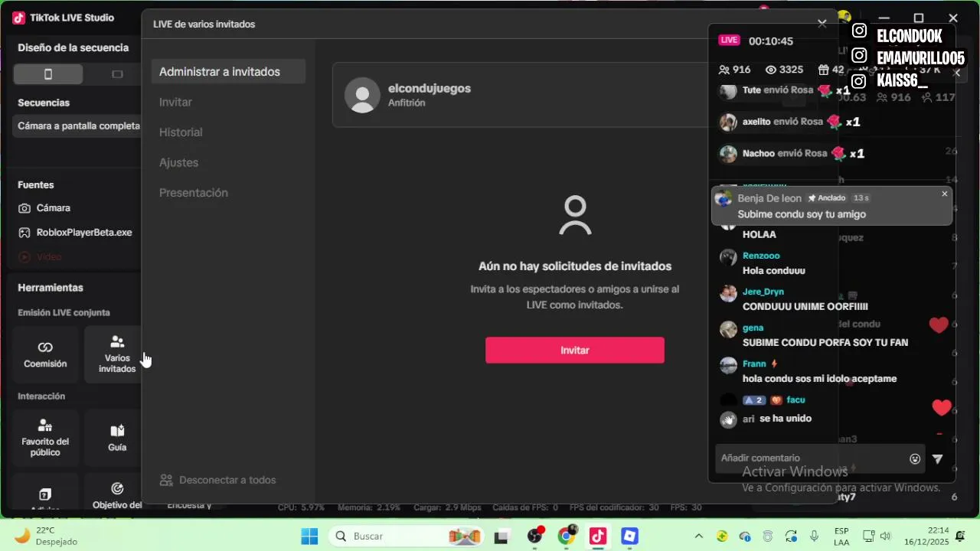The height and width of the screenshot is (551, 980).
Task: Click the send comment arrow icon
Action: click(938, 459)
